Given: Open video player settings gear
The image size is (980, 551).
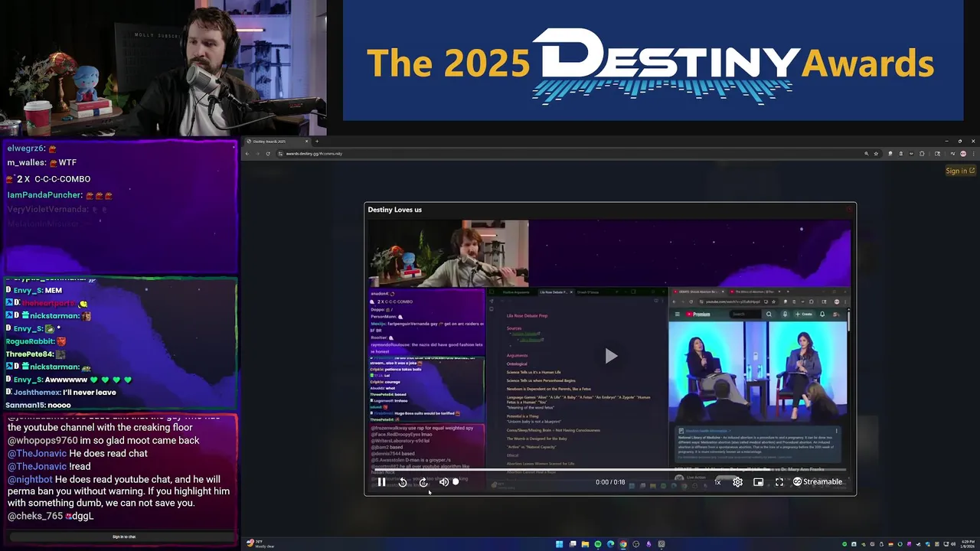Looking at the screenshot, I should (x=737, y=482).
